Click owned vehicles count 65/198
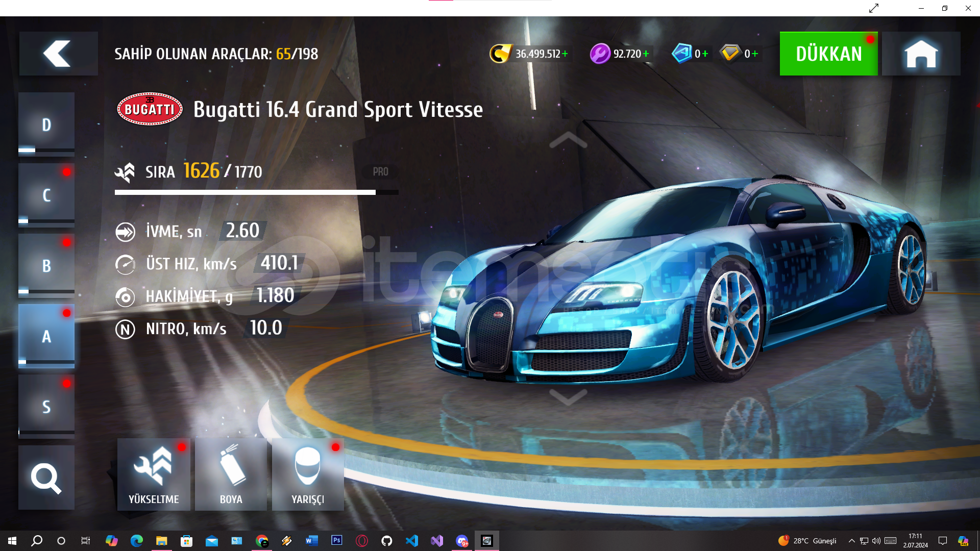 (x=297, y=54)
